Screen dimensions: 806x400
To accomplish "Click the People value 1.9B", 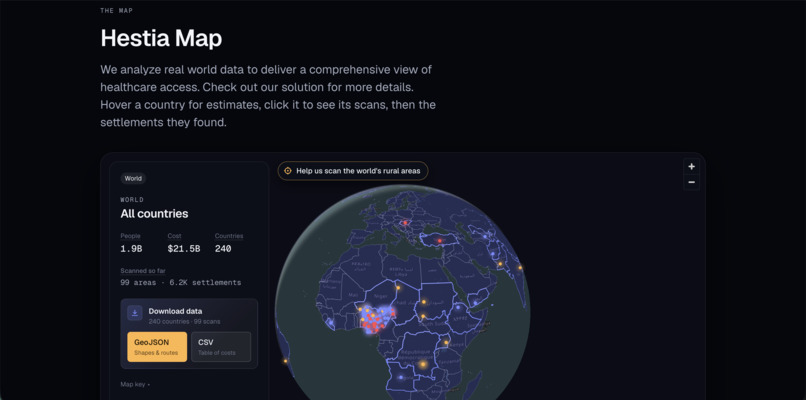I will [x=132, y=249].
